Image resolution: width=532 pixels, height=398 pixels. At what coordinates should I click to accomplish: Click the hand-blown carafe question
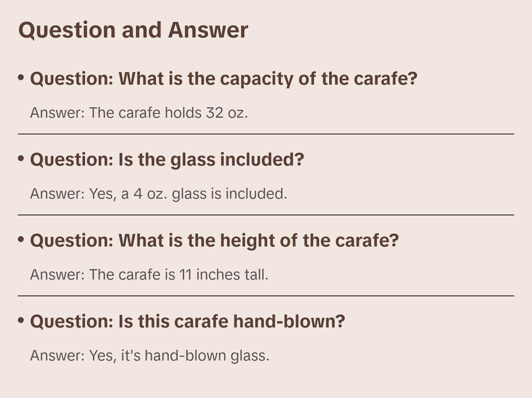point(187,322)
